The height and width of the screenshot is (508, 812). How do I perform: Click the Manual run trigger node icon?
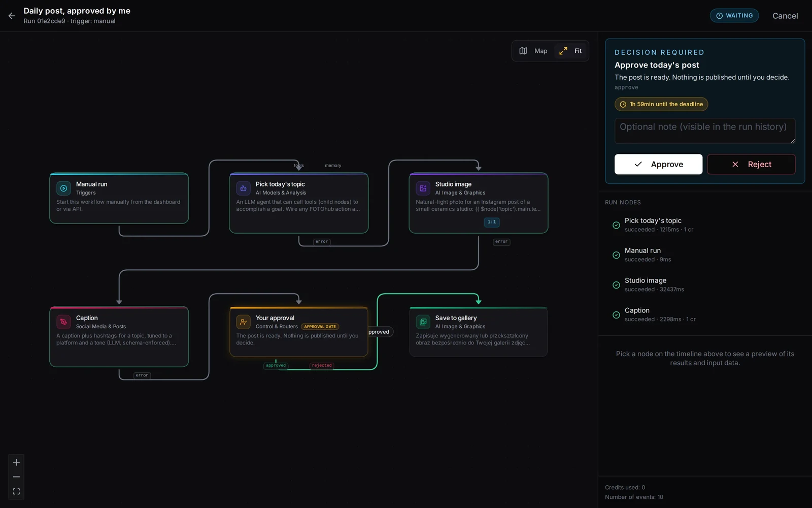(x=63, y=188)
